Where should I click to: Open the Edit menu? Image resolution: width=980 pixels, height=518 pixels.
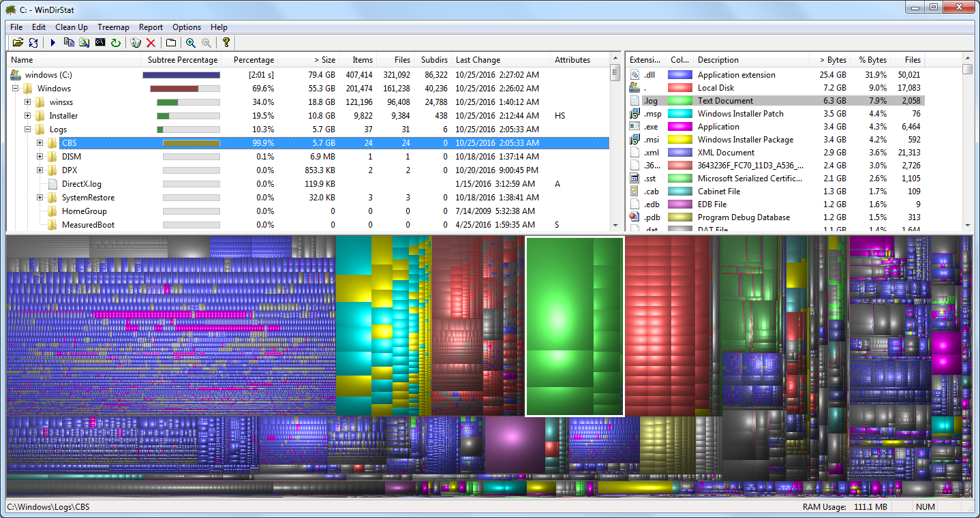(x=39, y=27)
